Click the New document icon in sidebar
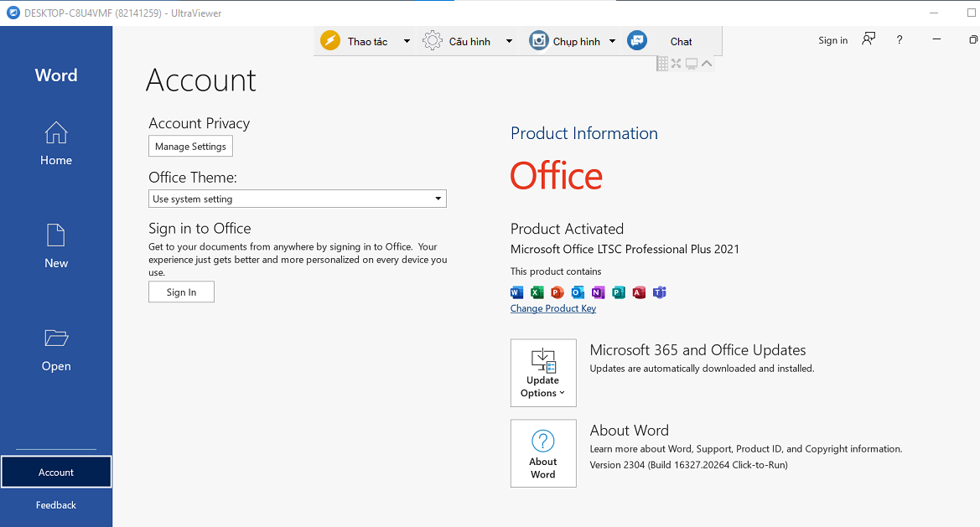Image resolution: width=980 pixels, height=527 pixels. 55,235
